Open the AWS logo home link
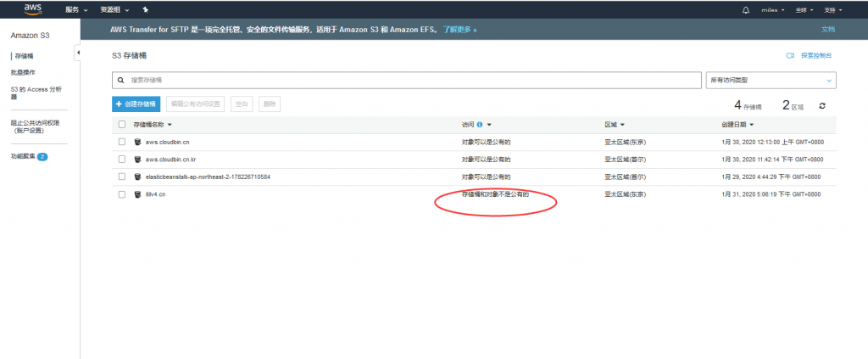The height and width of the screenshot is (359, 868). [x=34, y=9]
